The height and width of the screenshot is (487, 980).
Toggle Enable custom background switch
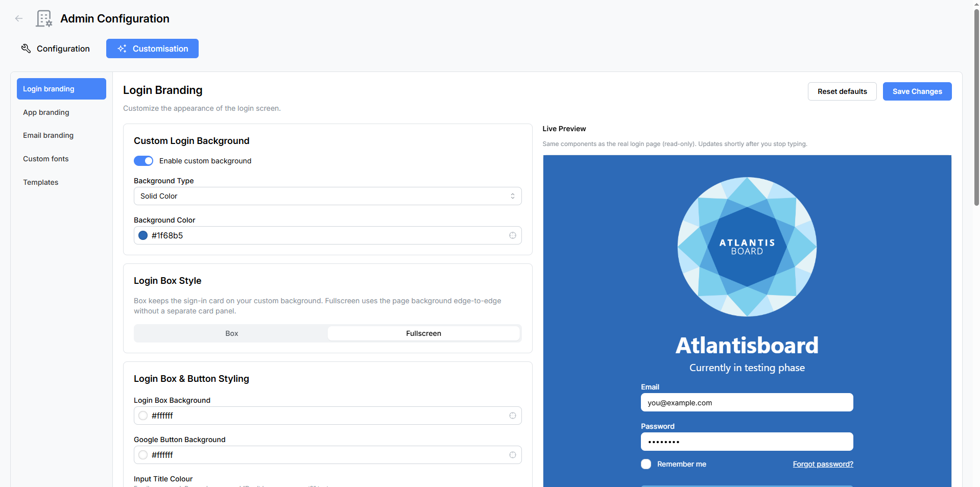tap(144, 161)
